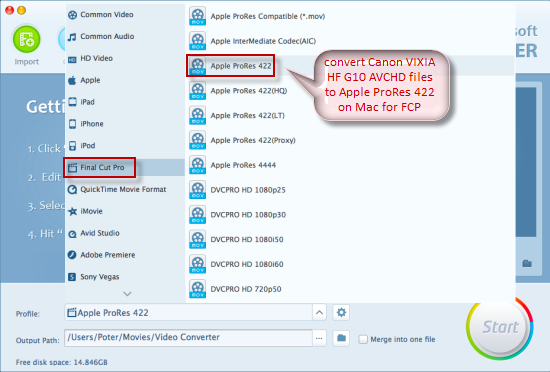Screen dimensions: 550x372
Task: Collapse the profile list with the up arrow
Action: [x=319, y=313]
